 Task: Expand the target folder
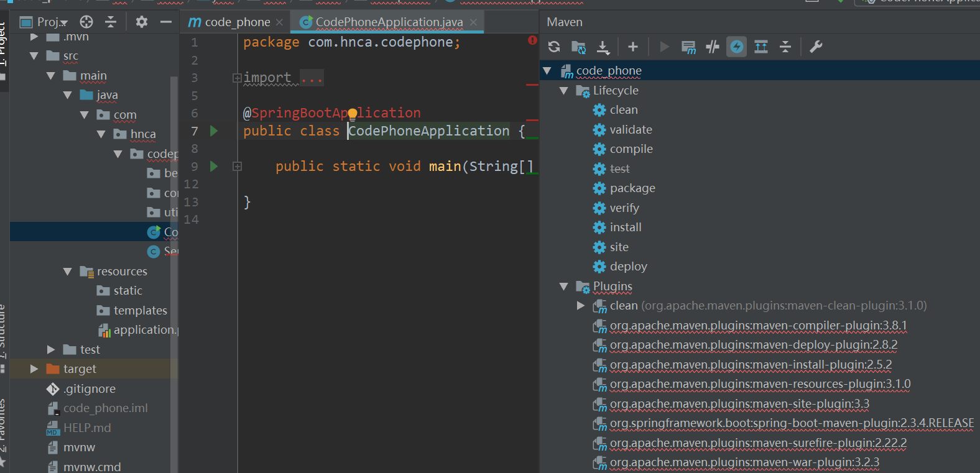(34, 369)
